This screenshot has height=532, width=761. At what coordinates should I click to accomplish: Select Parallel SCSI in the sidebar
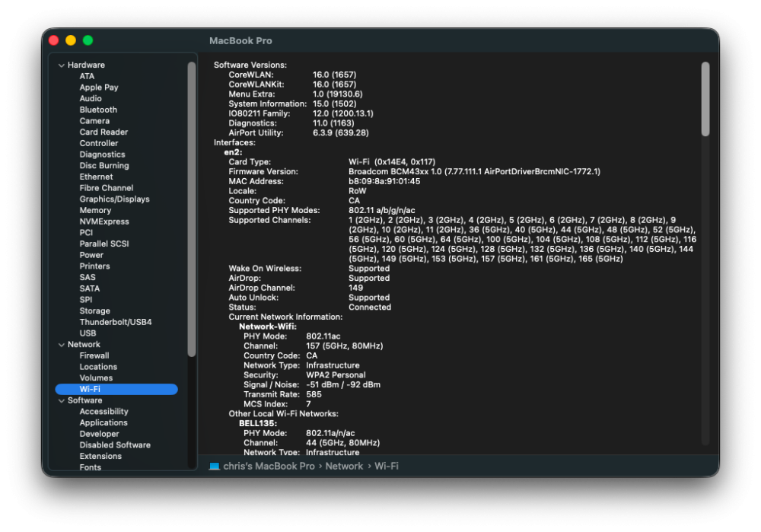click(x=103, y=244)
